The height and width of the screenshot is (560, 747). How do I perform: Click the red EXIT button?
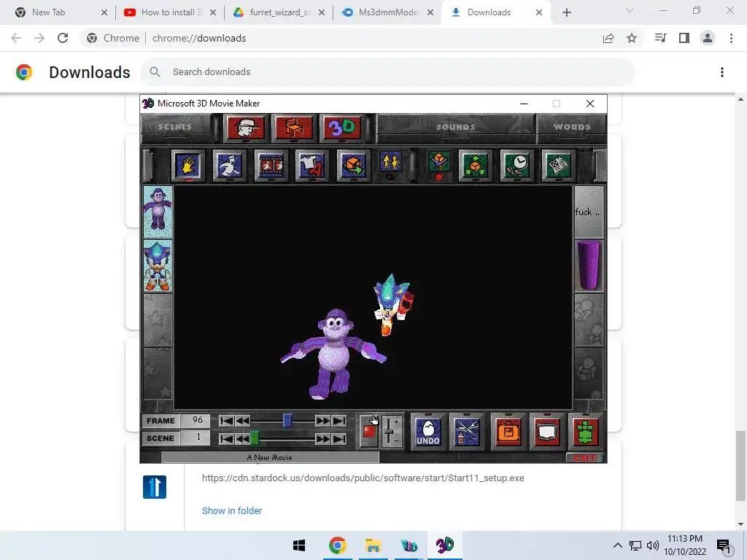pyautogui.click(x=585, y=458)
